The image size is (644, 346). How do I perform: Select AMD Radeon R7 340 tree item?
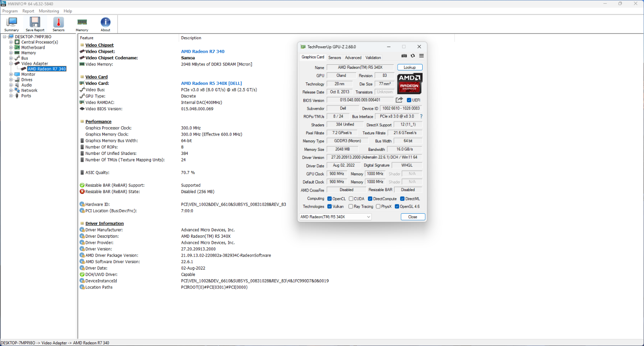47,69
